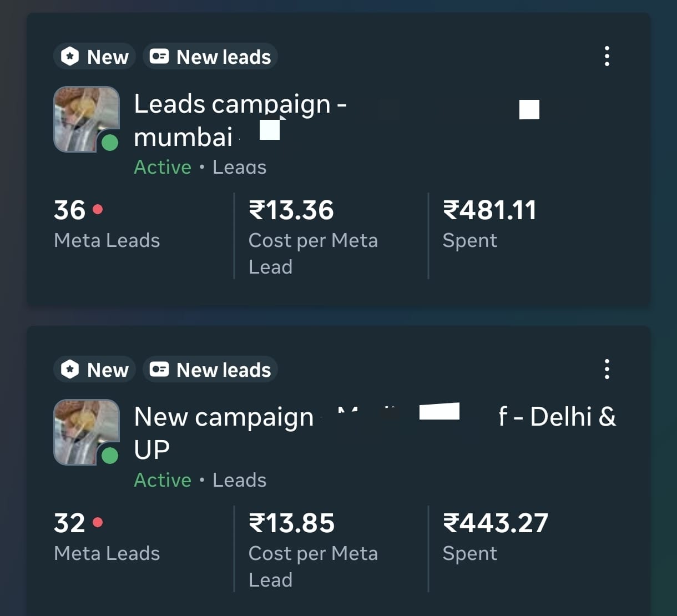The image size is (677, 616).
Task: Click the red dot beside 36 Meta Leads
Action: point(98,210)
